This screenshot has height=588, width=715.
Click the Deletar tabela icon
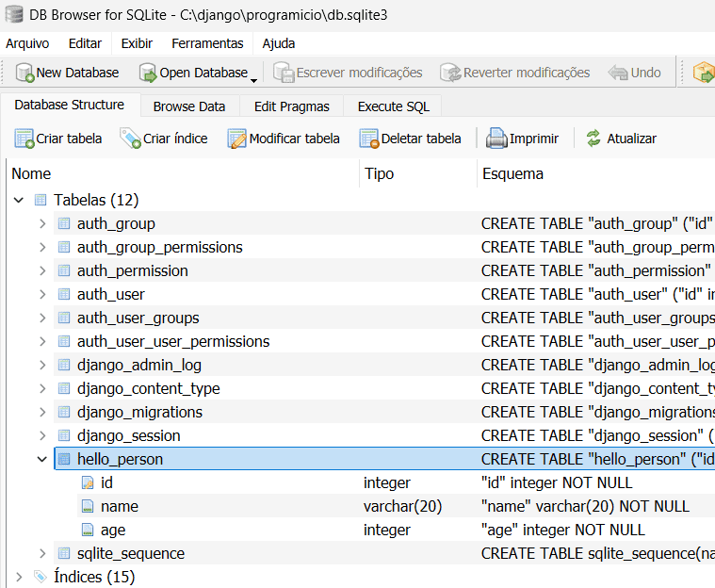pos(369,139)
